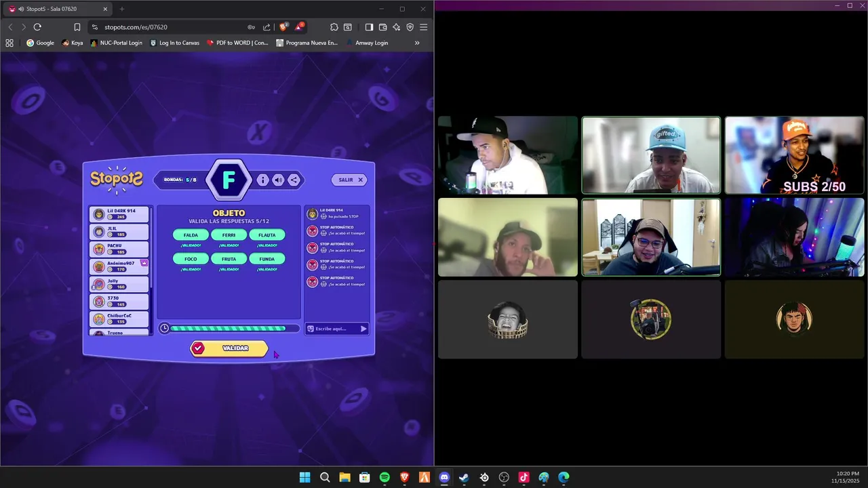Select player Lil D4RK 914 in ranking

[x=119, y=214]
